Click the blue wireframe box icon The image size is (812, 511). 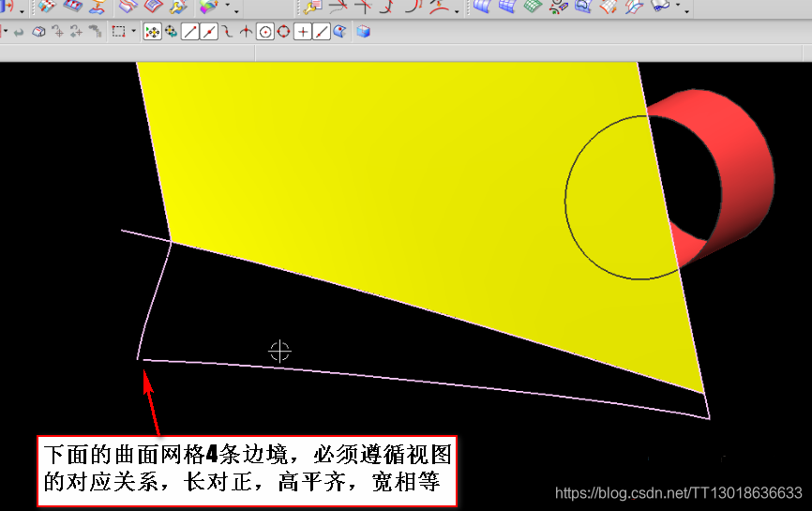point(364,32)
